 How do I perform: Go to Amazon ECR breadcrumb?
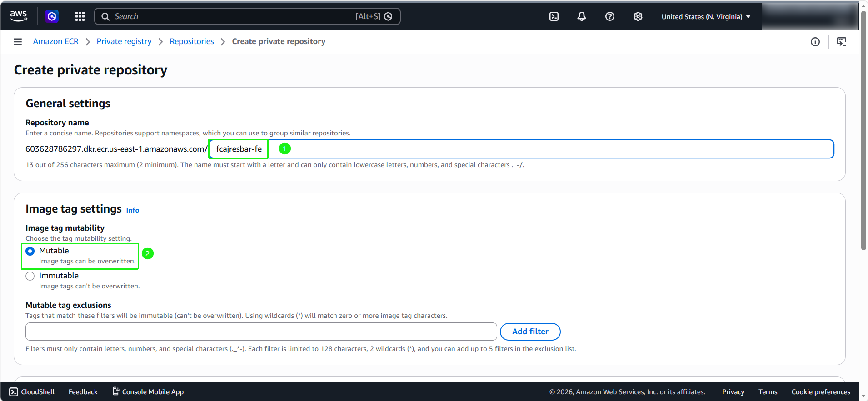[56, 41]
